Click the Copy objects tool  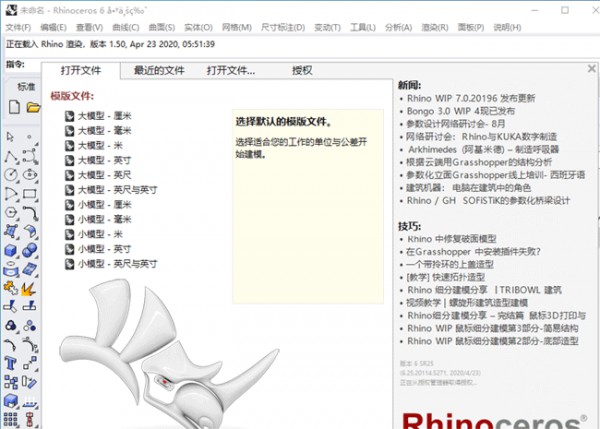pos(11,382)
